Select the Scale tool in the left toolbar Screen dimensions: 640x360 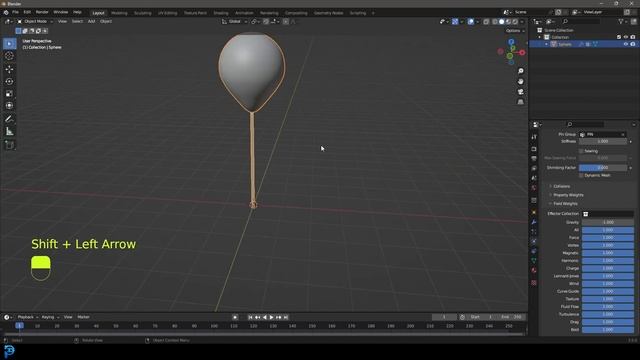(9, 93)
